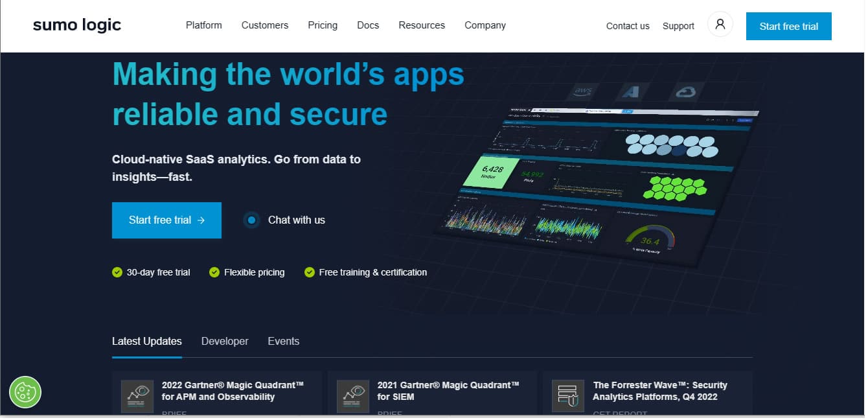This screenshot has width=868, height=420.
Task: Click the Azure logo tile
Action: pos(632,91)
